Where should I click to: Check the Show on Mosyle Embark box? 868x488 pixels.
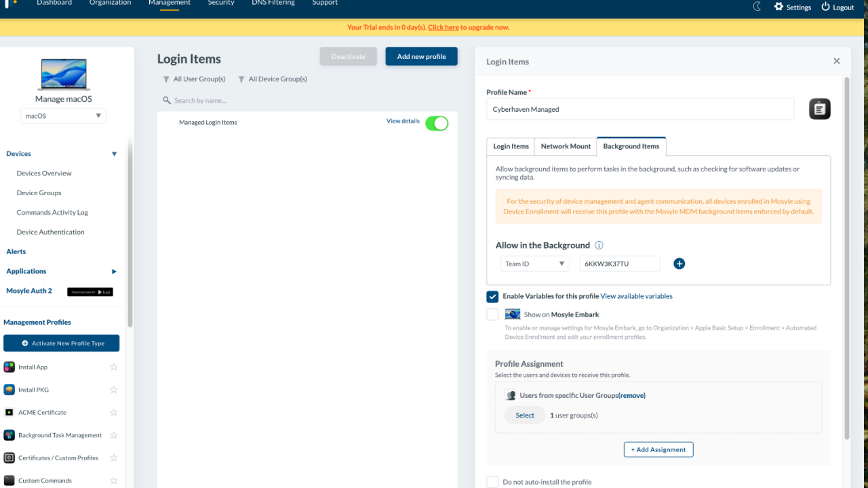(x=492, y=314)
